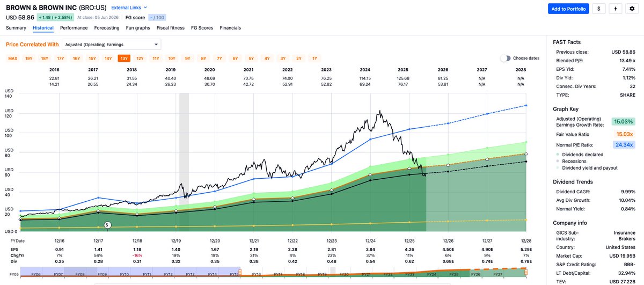The image size is (644, 285).
Task: Open the FG Scores tab
Action: [x=202, y=27]
